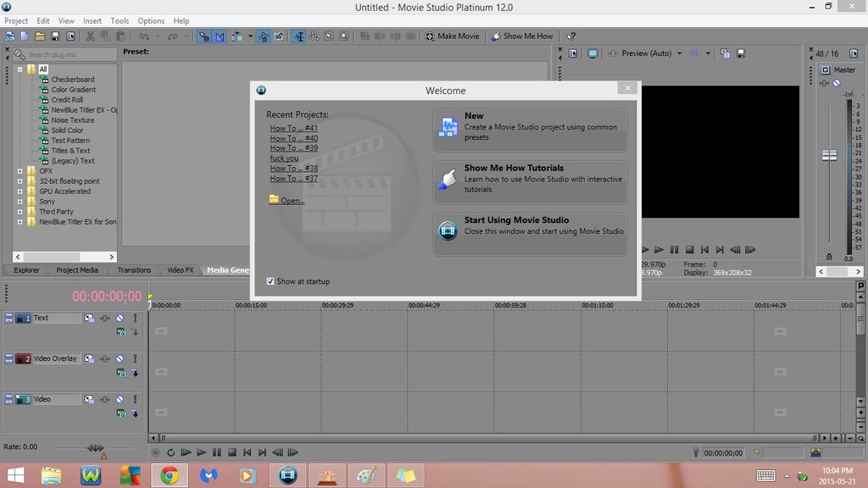Image resolution: width=868 pixels, height=488 pixels.
Task: Enable the Track Motion icon on Text track
Action: (89, 318)
